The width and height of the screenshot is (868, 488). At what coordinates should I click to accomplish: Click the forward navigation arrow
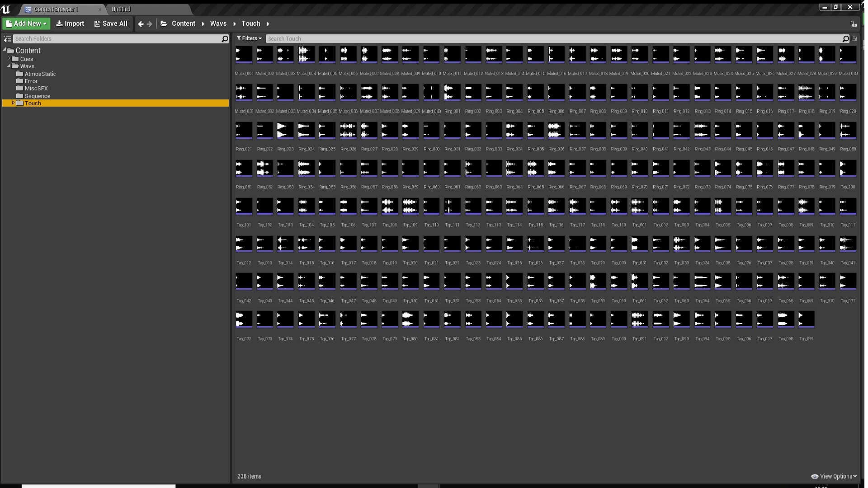tap(150, 24)
